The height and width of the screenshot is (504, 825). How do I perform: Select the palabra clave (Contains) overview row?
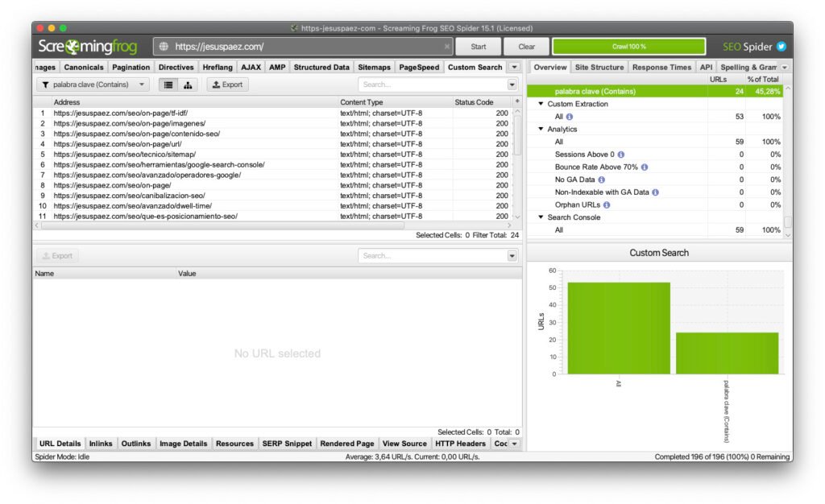pyautogui.click(x=657, y=92)
